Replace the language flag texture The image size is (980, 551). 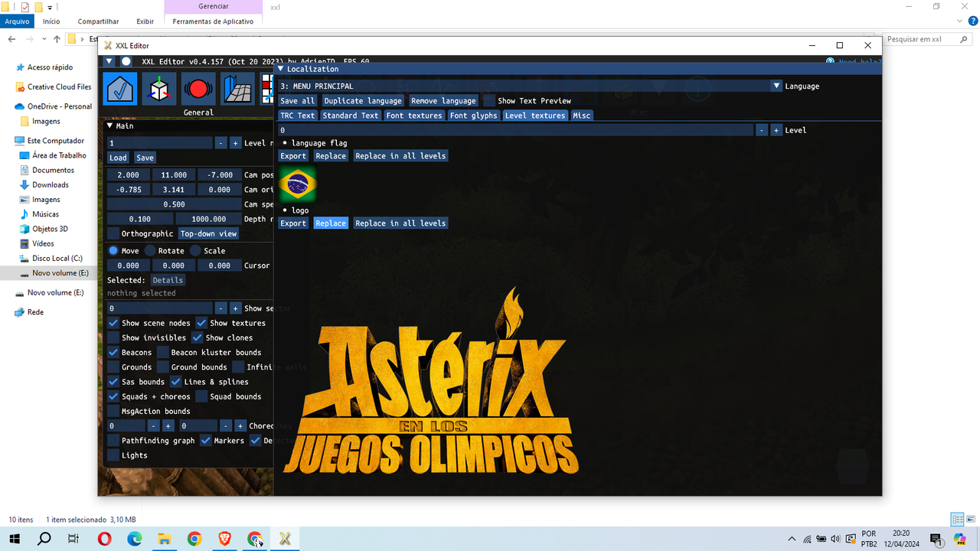click(331, 156)
